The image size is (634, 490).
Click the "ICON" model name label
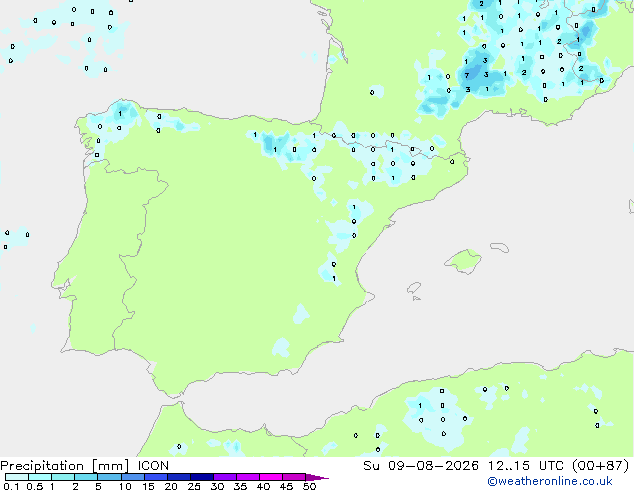click(153, 466)
